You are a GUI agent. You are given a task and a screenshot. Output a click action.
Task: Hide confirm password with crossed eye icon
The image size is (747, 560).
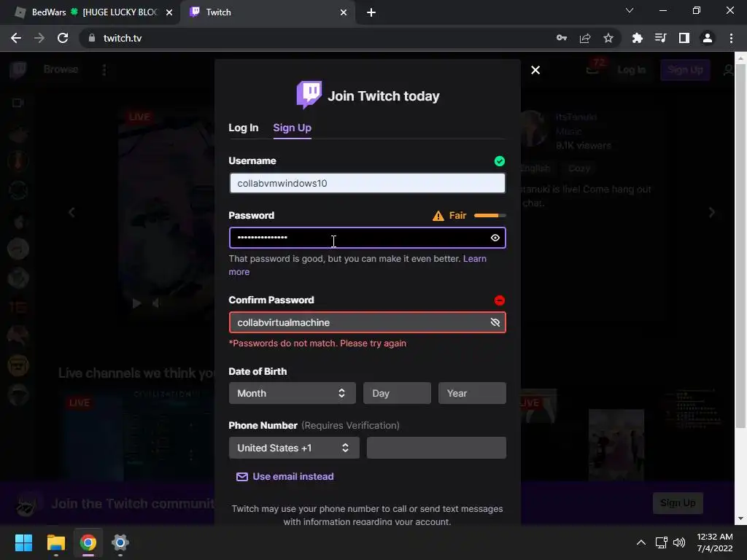[x=495, y=322]
